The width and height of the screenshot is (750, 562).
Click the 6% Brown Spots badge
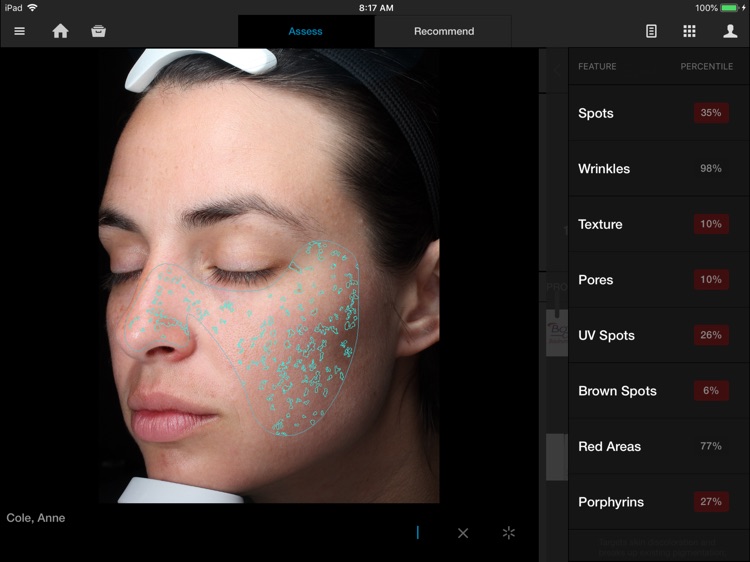pos(711,391)
